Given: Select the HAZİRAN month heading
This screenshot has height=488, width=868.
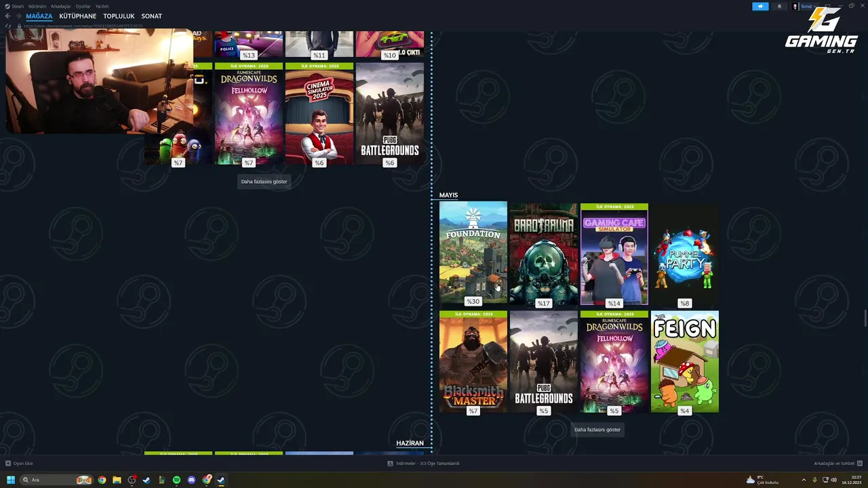Looking at the screenshot, I should [410, 443].
